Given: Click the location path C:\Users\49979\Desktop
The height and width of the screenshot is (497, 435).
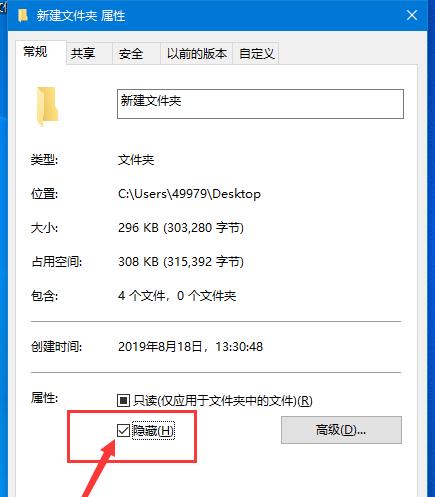Looking at the screenshot, I should [189, 194].
